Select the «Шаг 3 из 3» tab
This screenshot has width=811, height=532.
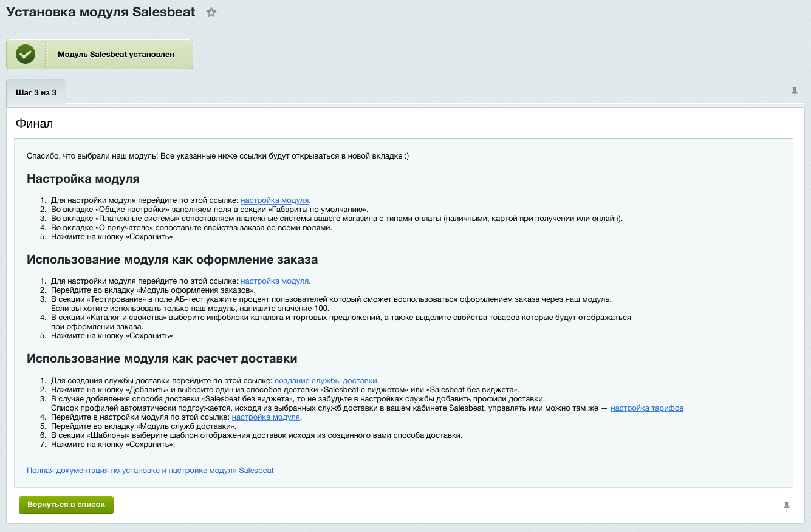pyautogui.click(x=36, y=92)
